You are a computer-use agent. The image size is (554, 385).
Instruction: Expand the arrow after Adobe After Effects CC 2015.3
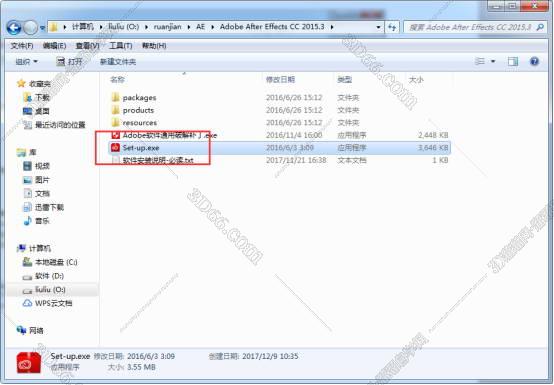[x=332, y=27]
